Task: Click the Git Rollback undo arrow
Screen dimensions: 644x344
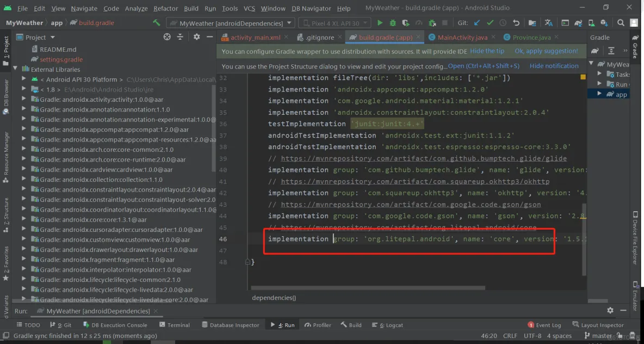Action: [x=516, y=23]
